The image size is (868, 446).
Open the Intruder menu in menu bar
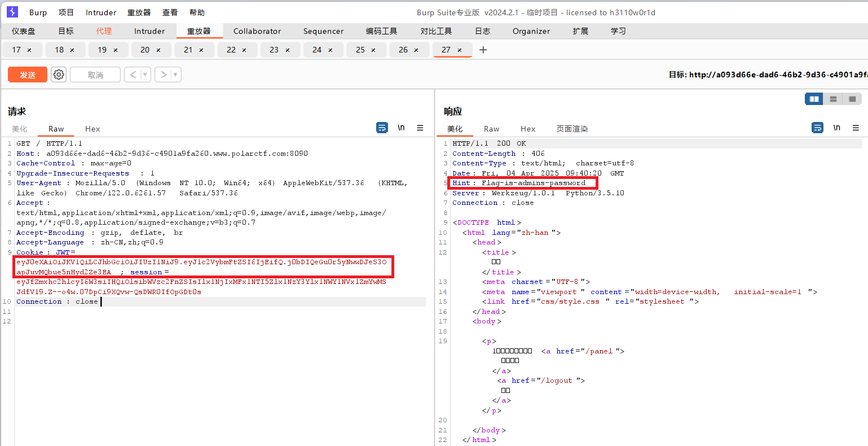click(x=101, y=12)
